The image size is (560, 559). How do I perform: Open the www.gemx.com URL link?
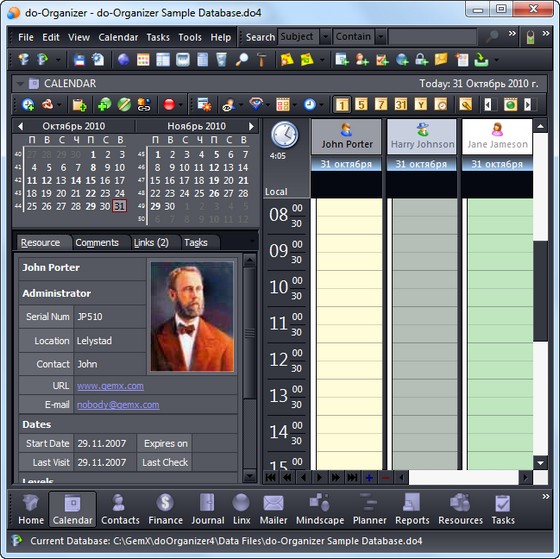[110, 386]
